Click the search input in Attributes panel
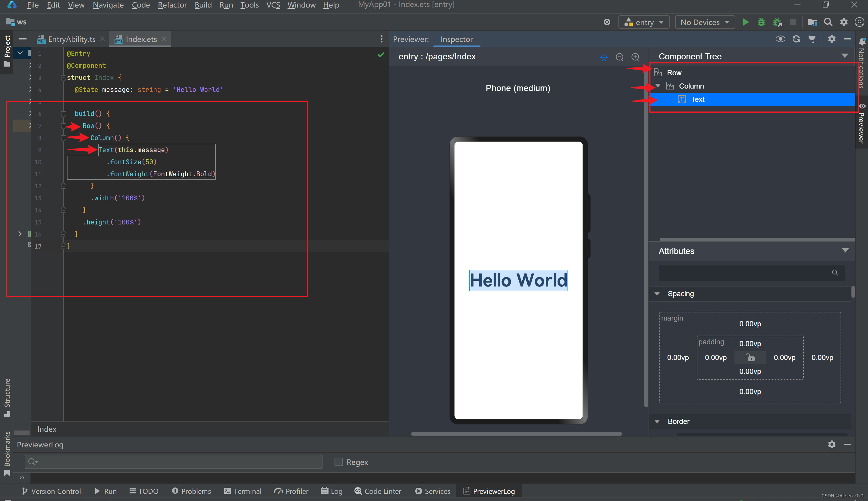This screenshot has height=501, width=868. [749, 273]
